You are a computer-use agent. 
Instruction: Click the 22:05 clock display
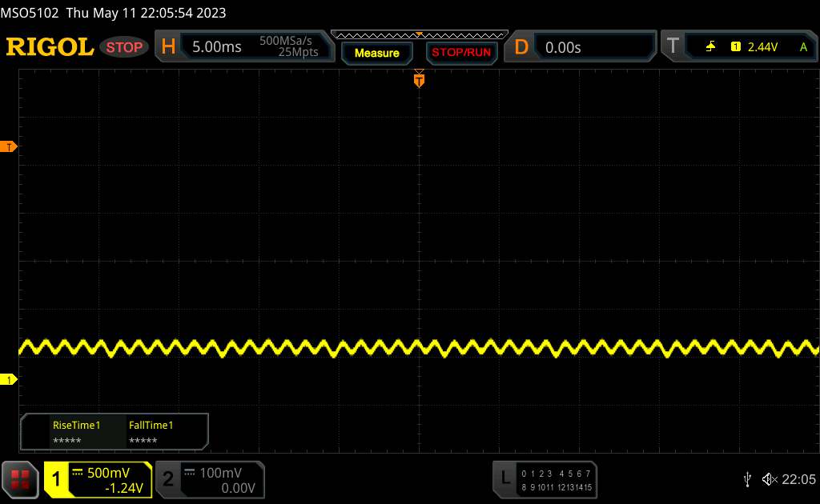(x=798, y=479)
